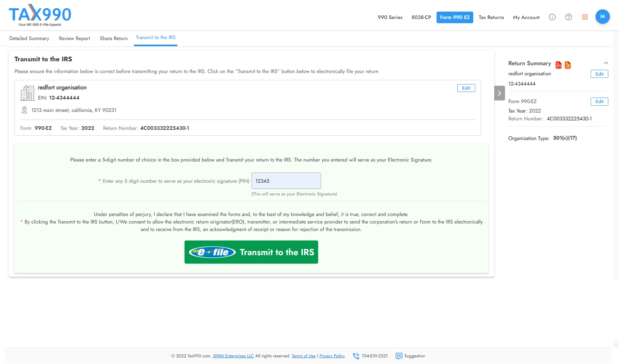
Task: Click the Tax Year 2022 value in sidebar
Action: click(x=535, y=111)
